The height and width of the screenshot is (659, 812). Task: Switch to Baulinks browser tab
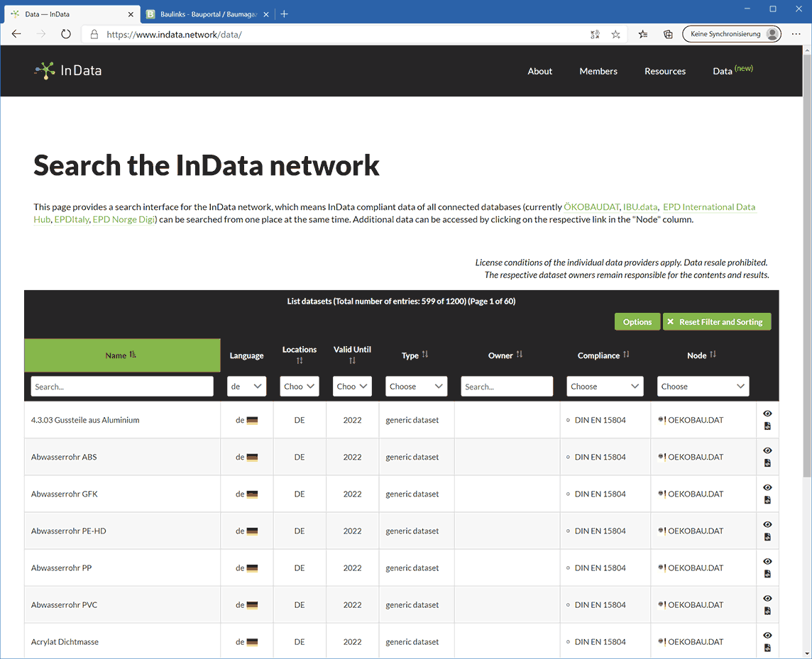click(x=208, y=14)
